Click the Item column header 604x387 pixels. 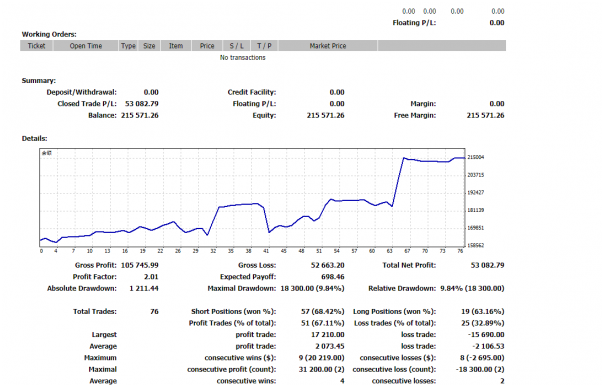176,46
